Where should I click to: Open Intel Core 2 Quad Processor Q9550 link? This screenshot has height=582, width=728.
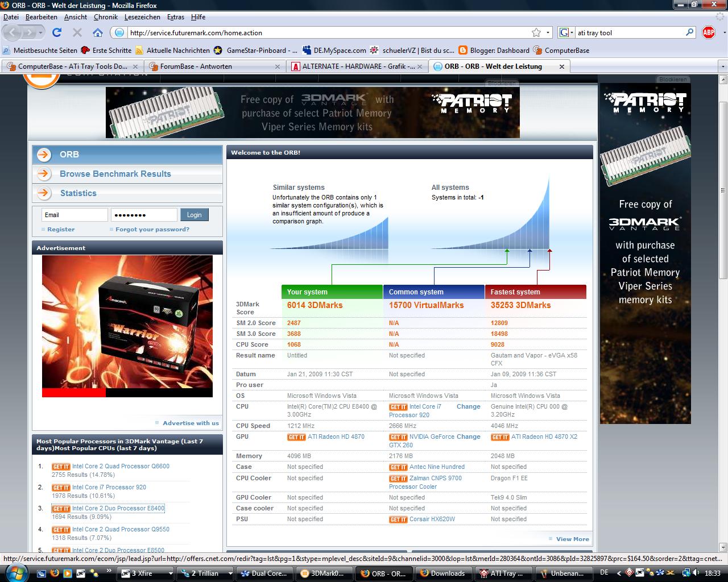[x=121, y=529]
